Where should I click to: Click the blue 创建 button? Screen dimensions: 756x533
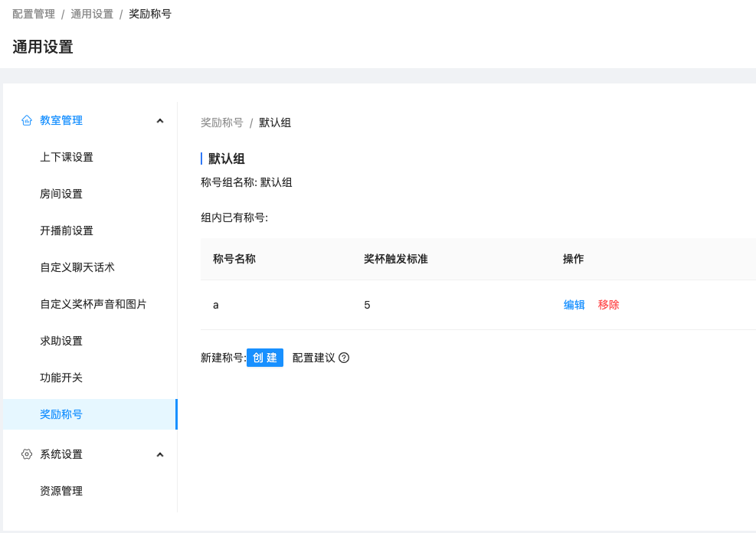(x=264, y=358)
